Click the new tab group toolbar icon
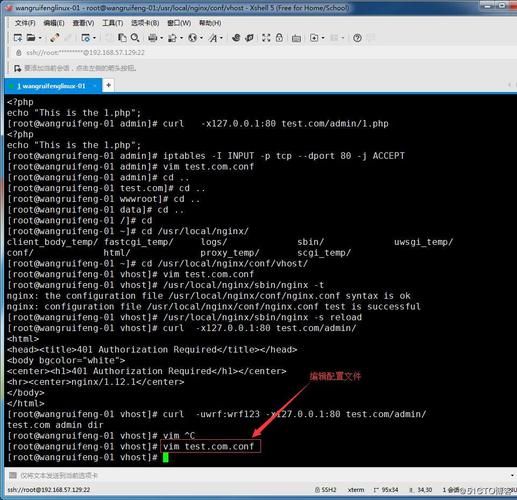This screenshot has height=500, width=517. [x=314, y=38]
